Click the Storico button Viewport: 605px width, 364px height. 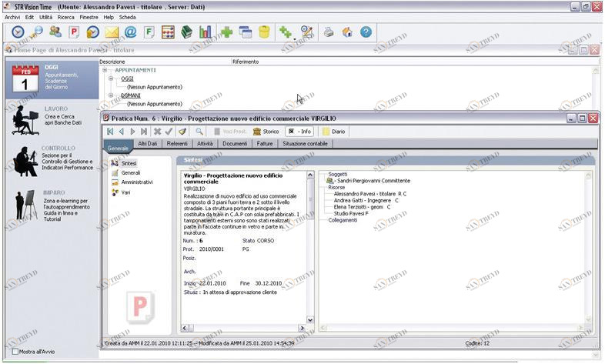click(266, 132)
